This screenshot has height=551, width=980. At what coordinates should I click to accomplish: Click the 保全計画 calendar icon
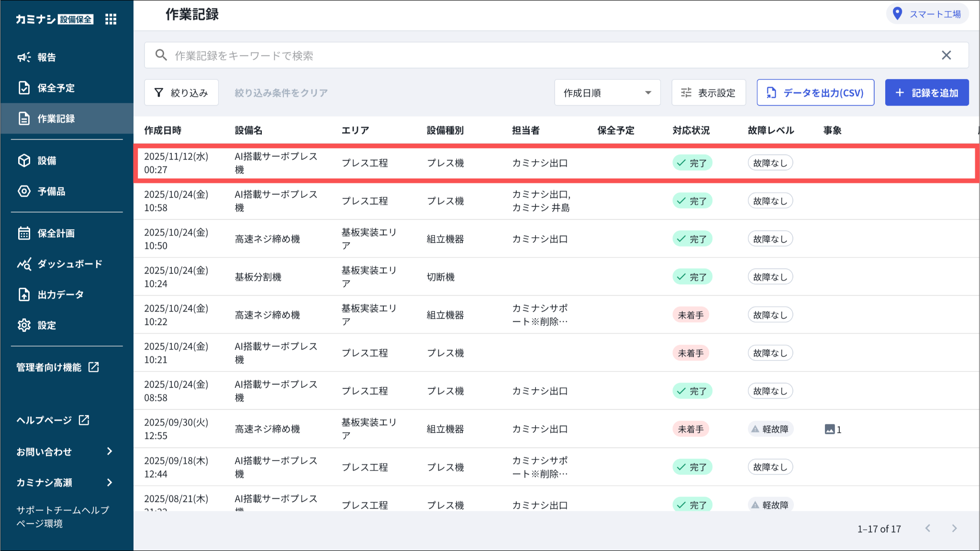[24, 234]
